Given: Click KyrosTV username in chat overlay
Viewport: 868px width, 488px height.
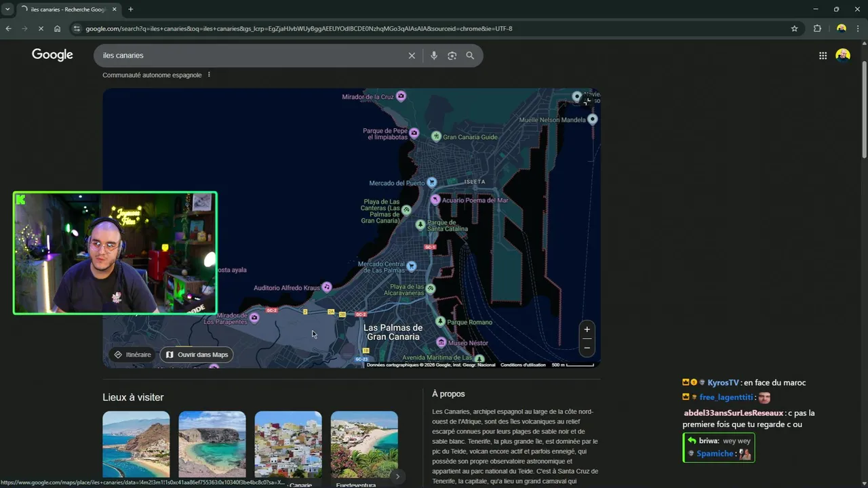Looking at the screenshot, I should (723, 382).
